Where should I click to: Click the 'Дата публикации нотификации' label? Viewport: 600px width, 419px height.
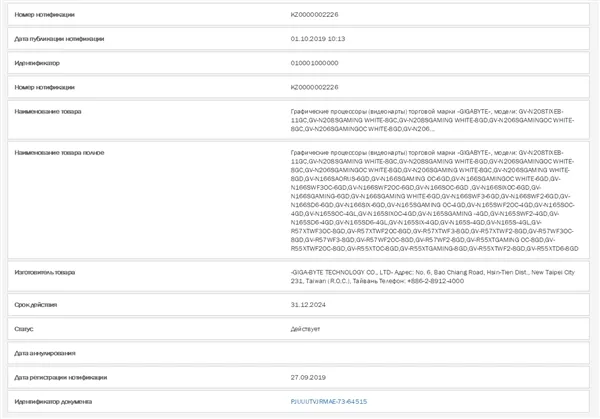59,39
